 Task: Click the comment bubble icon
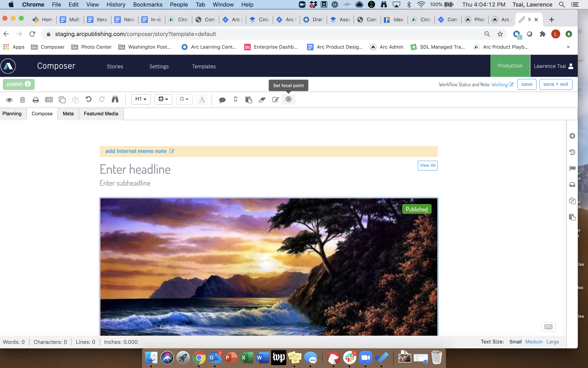pos(222,100)
